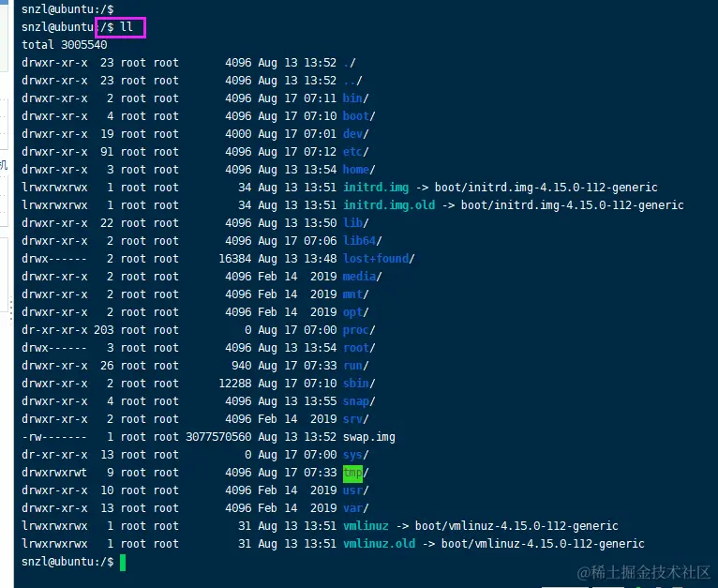
Task: Click the '../' parent directory entry
Action: (x=352, y=81)
